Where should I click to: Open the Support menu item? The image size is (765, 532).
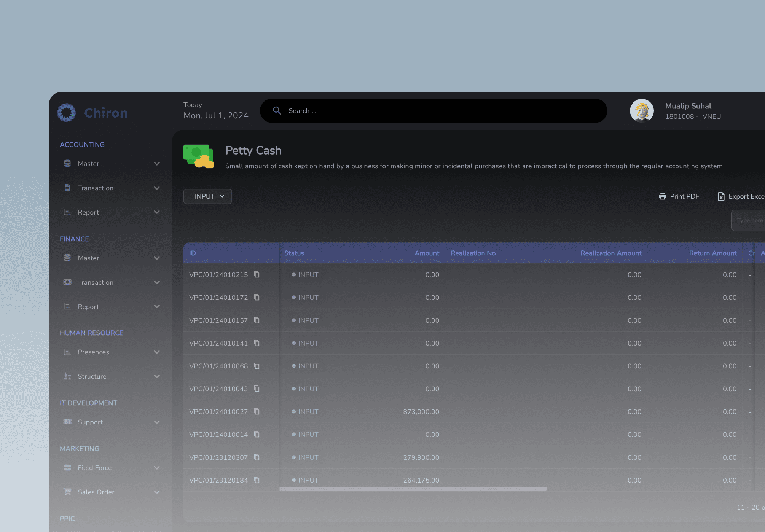tap(90, 422)
